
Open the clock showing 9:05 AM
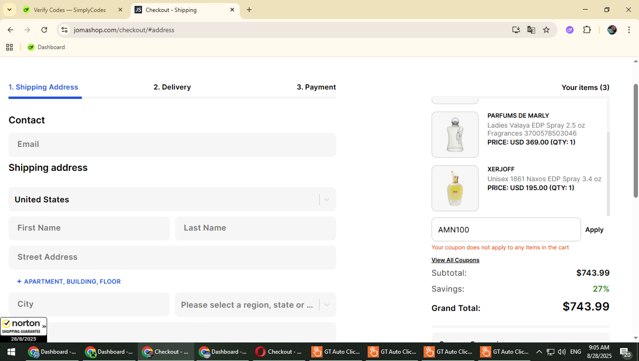(599, 352)
